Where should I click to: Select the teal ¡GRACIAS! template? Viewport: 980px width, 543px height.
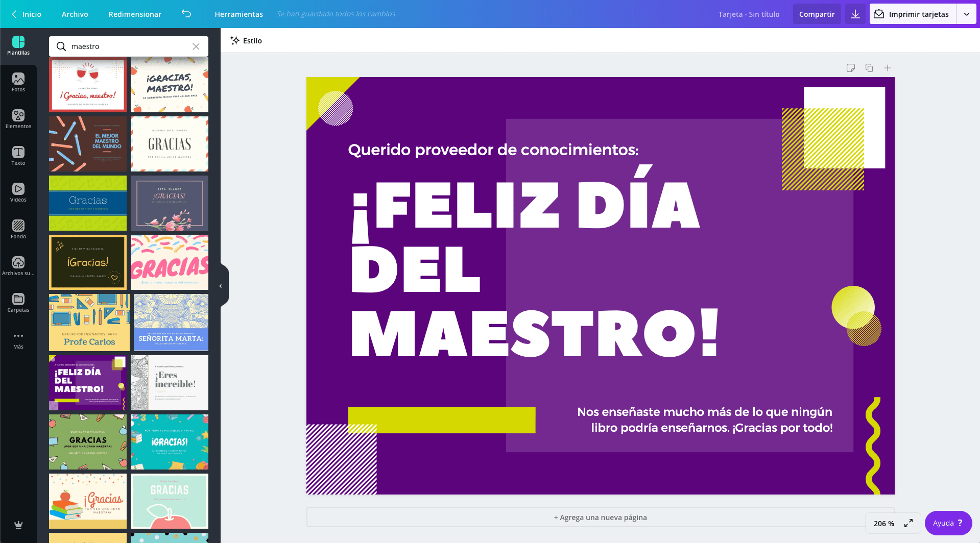click(x=170, y=442)
